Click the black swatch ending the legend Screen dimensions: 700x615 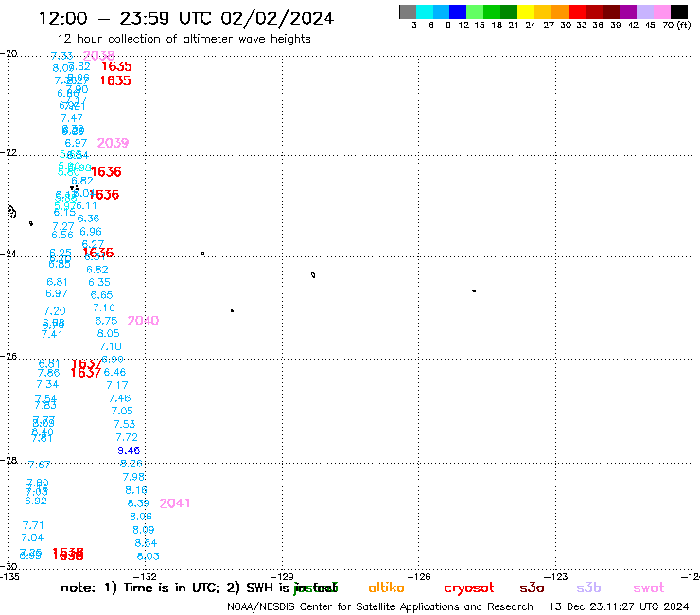678,11
